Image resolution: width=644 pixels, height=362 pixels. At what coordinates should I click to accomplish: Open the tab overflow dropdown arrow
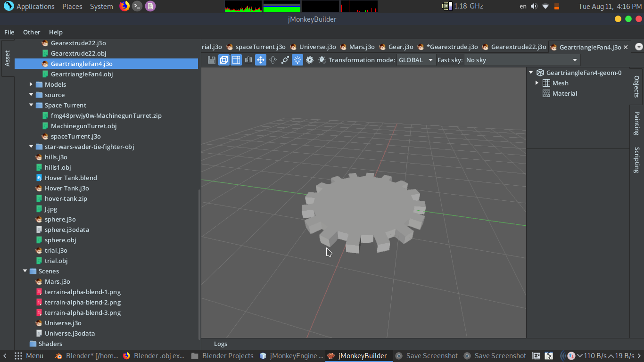639,47
